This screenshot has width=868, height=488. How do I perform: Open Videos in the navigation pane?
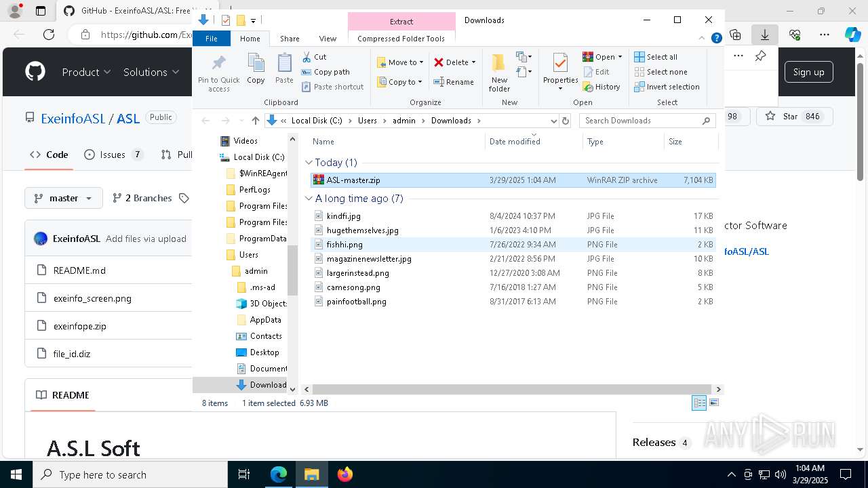(245, 141)
